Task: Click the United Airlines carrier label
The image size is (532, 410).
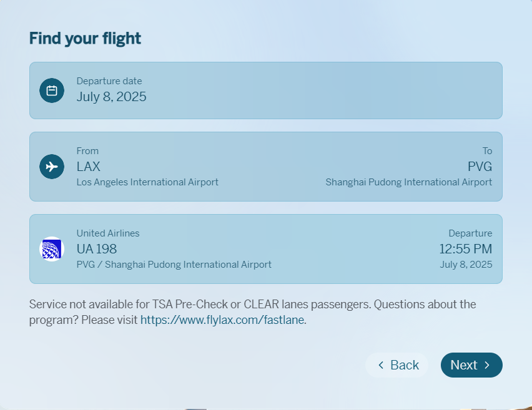Action: click(x=108, y=233)
